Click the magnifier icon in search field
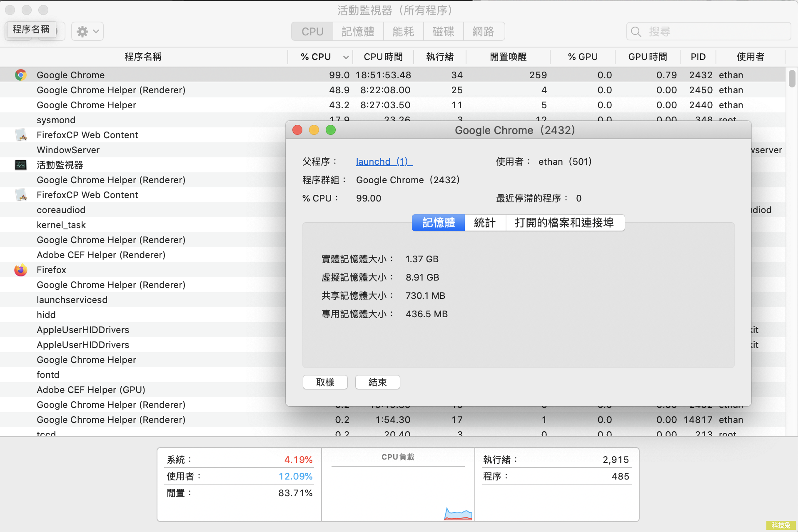The height and width of the screenshot is (532, 798). [636, 32]
